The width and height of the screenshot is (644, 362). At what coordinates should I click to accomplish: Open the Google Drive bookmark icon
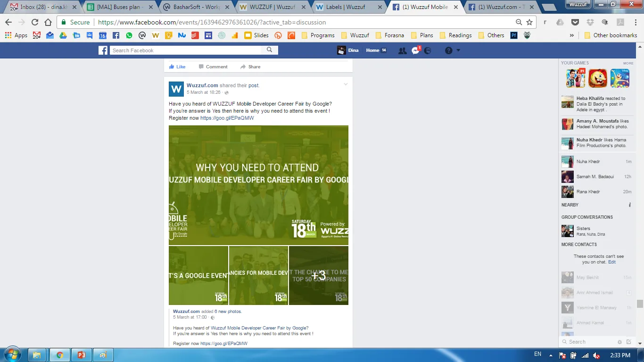click(x=63, y=35)
